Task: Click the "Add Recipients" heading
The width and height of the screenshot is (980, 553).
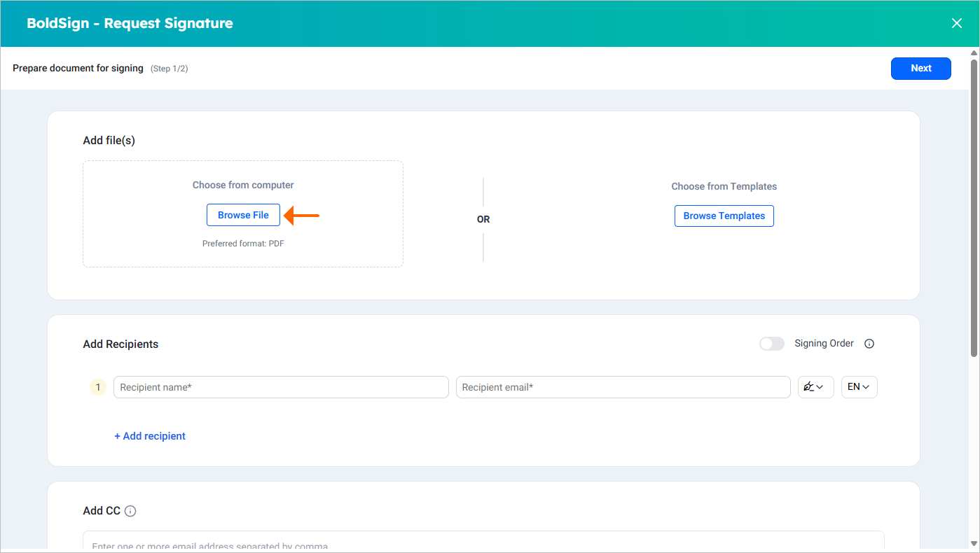Action: click(120, 344)
